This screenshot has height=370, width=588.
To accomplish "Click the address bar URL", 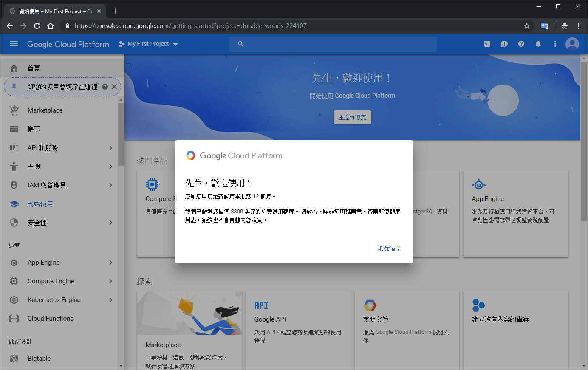I will (190, 26).
